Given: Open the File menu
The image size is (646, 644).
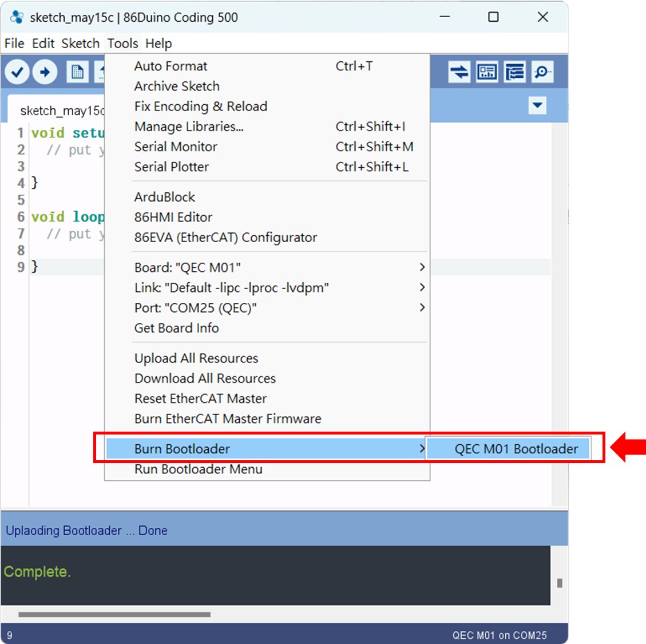Looking at the screenshot, I should [x=14, y=43].
